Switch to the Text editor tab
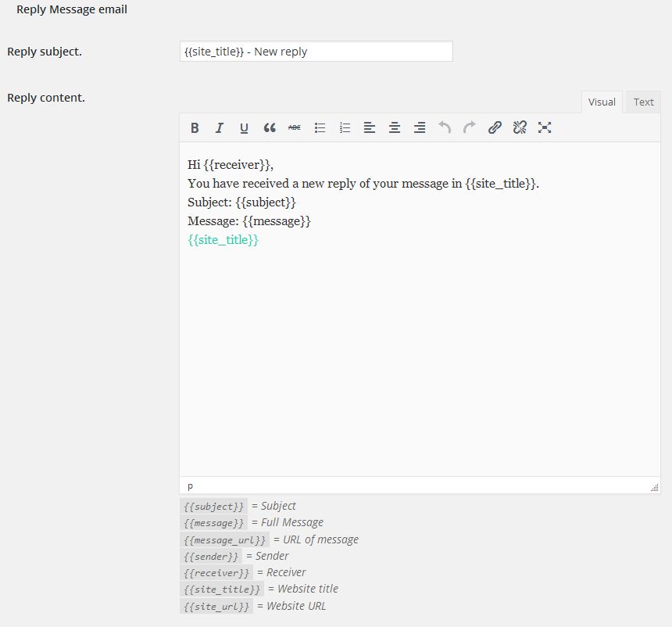The width and height of the screenshot is (672, 627). click(x=643, y=102)
